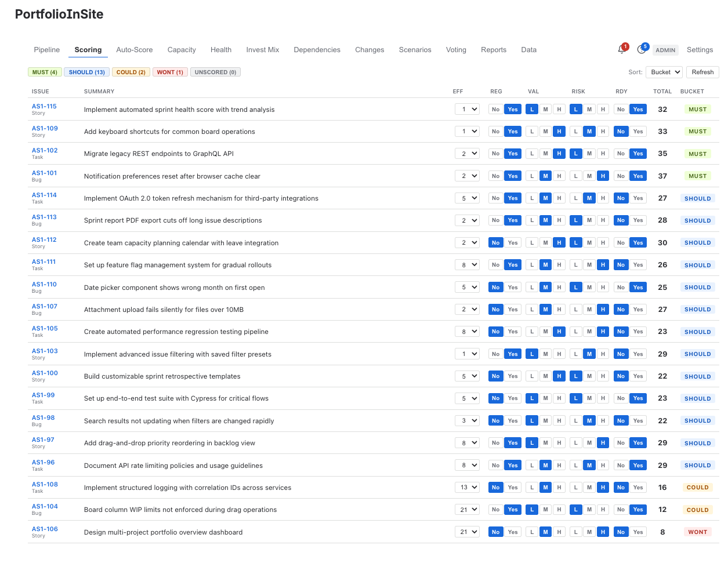Screen dimensions: 728x563
Task: Filter by the WONT (1) bucket chip
Action: [170, 72]
